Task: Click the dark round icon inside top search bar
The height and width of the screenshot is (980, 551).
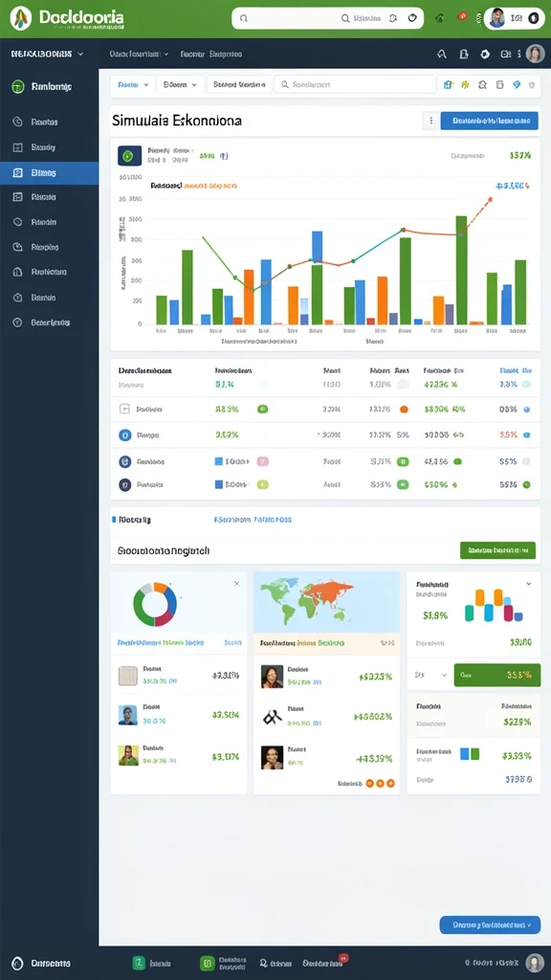Action: [411, 18]
